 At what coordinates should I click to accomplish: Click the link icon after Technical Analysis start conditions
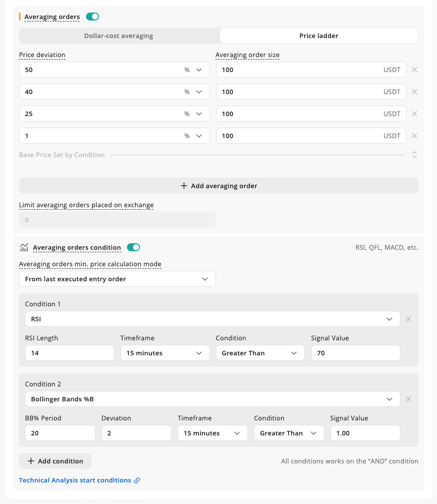point(137,480)
